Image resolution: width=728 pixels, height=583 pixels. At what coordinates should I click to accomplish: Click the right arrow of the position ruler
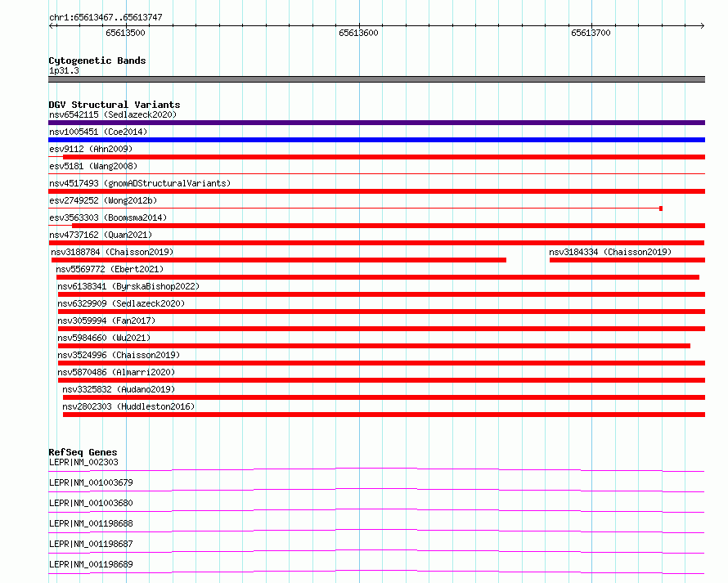click(702, 26)
